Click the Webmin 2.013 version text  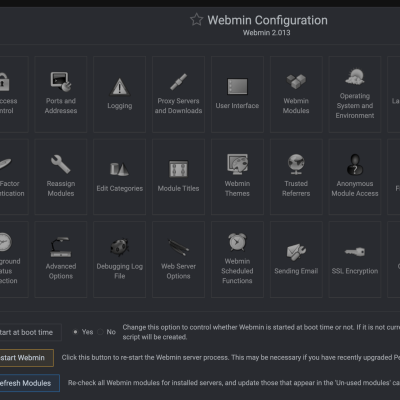pos(266,33)
